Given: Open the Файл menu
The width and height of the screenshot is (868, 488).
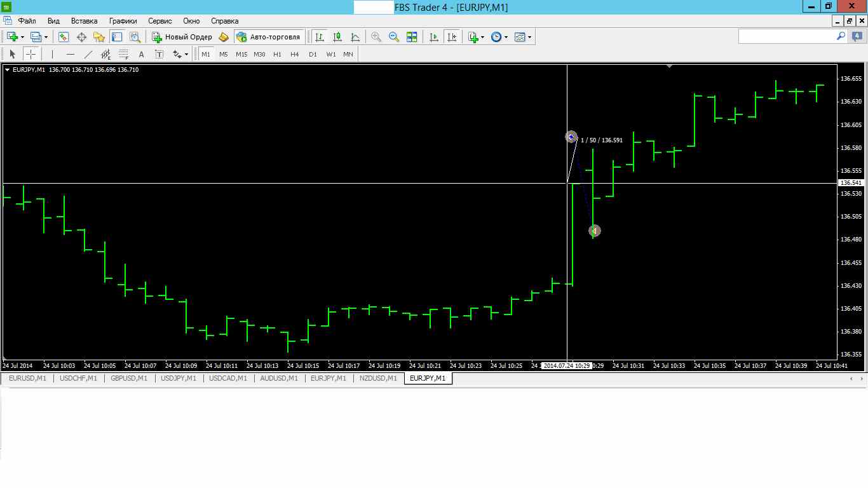Looking at the screenshot, I should (x=27, y=20).
